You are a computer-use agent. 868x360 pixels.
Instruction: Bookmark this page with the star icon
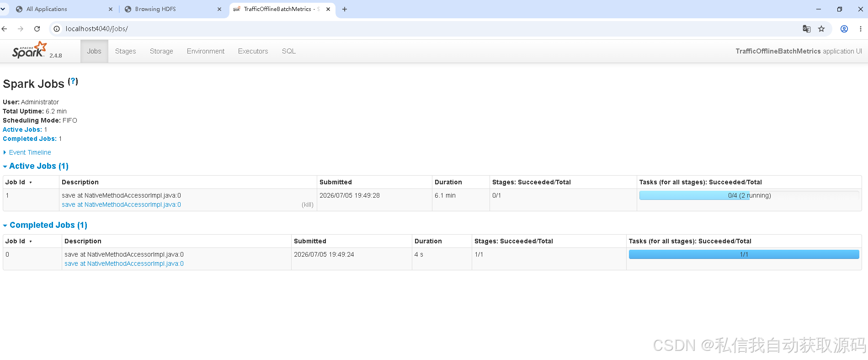point(821,29)
